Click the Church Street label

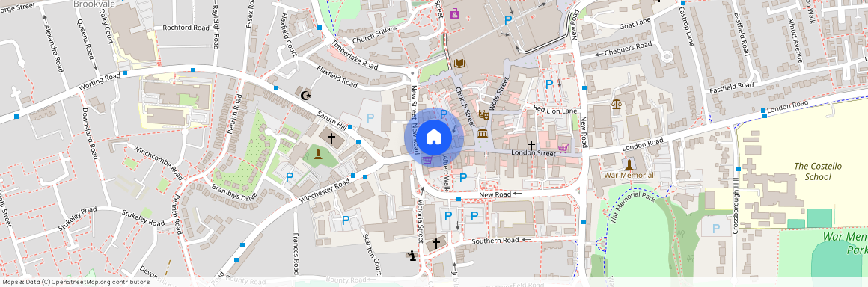coord(465,107)
